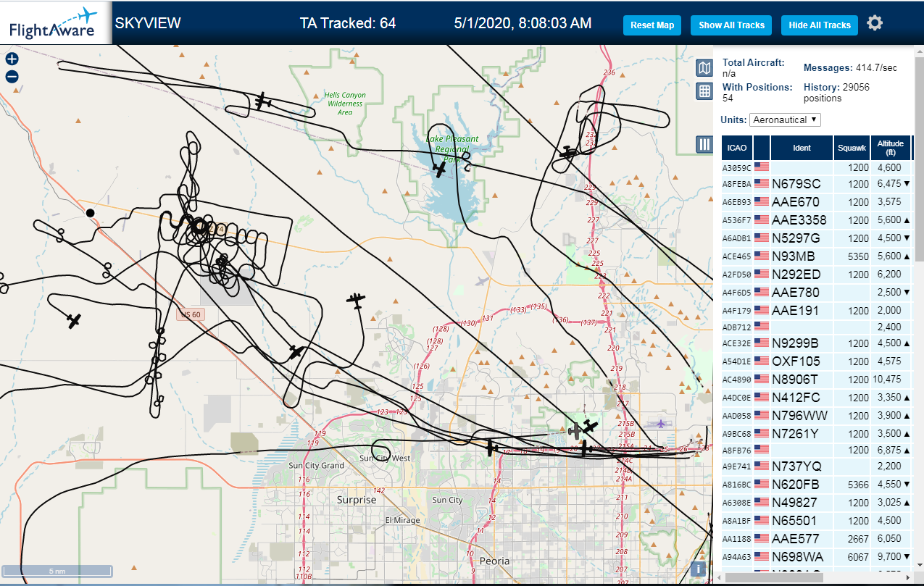
Task: Select aircraft N679SC in table
Action: click(x=816, y=184)
